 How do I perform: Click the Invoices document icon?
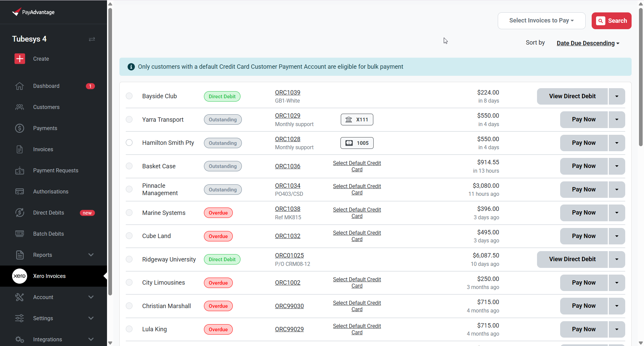pyautogui.click(x=19, y=149)
